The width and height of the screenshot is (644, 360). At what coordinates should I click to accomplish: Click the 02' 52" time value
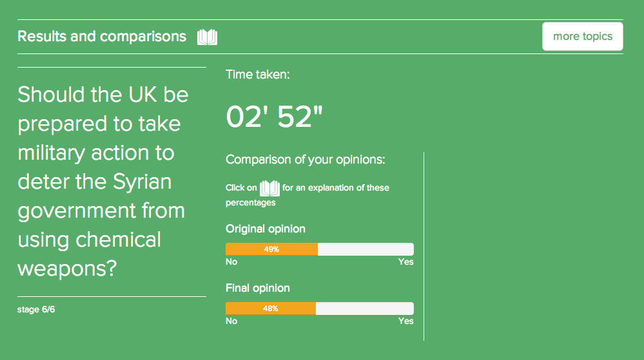pyautogui.click(x=274, y=117)
